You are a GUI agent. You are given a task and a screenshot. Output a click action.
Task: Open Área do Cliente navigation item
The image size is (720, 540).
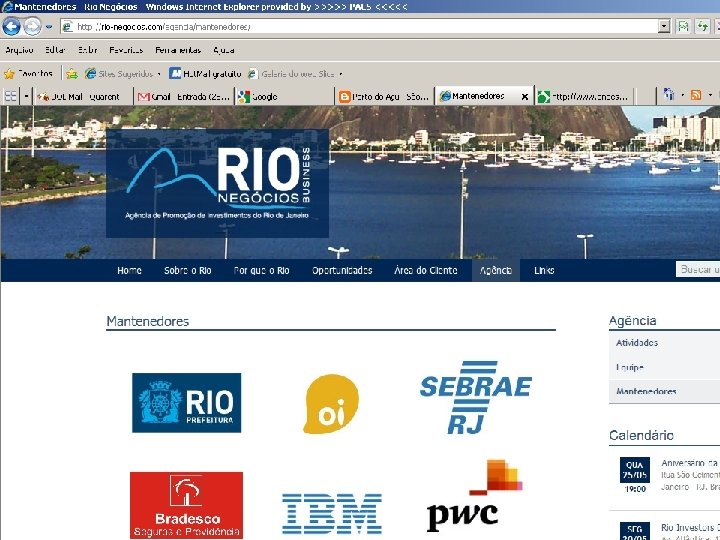[426, 270]
